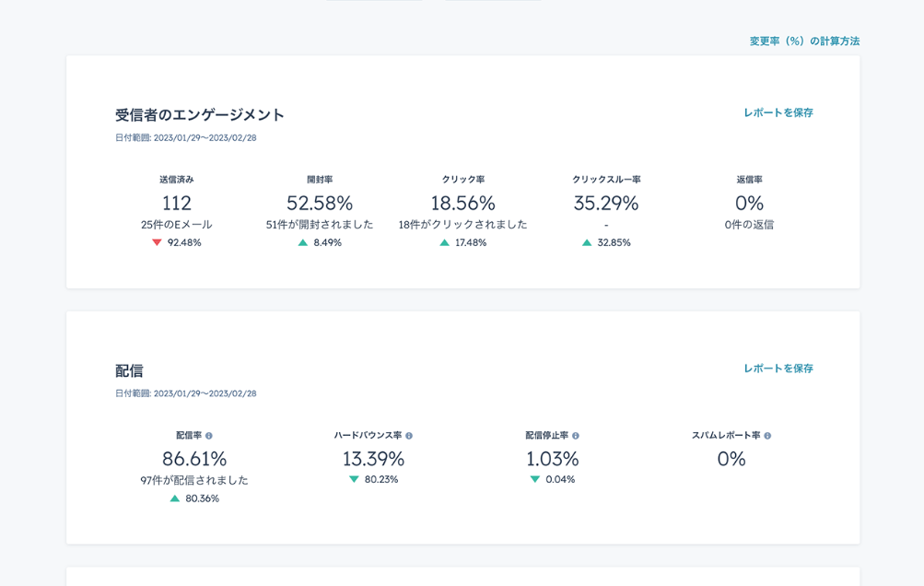Click the 開封率 metric label

[x=320, y=180]
